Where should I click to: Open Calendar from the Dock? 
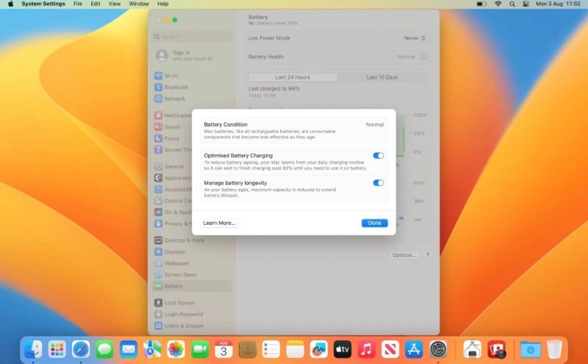(x=224, y=349)
